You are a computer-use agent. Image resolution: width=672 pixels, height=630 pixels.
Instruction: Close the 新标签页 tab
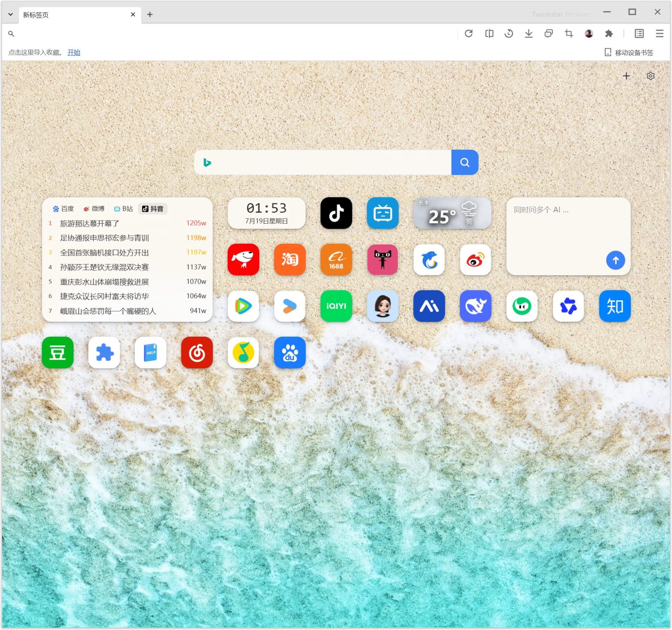click(x=133, y=14)
